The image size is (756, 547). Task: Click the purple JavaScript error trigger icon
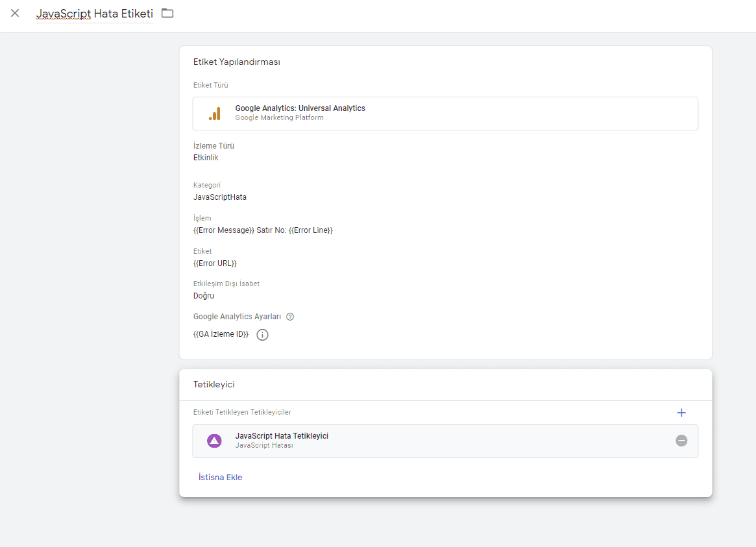click(x=214, y=441)
